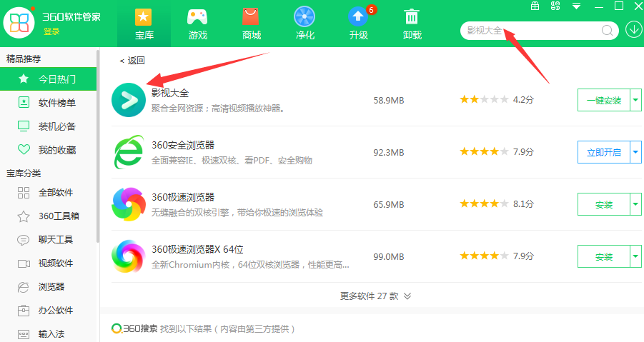Click 安装 for 360极速浏览器X 64位
The width and height of the screenshot is (644, 342).
pyautogui.click(x=604, y=256)
